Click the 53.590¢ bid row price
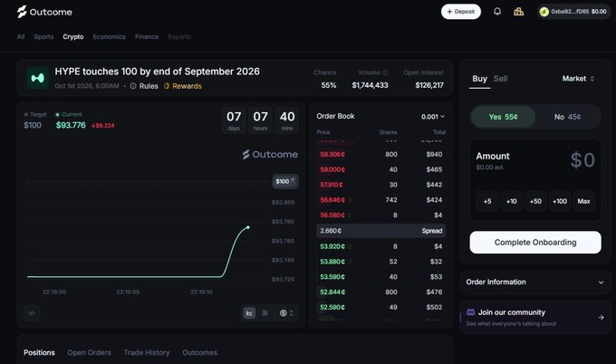This screenshot has width=616, height=364. click(x=332, y=277)
